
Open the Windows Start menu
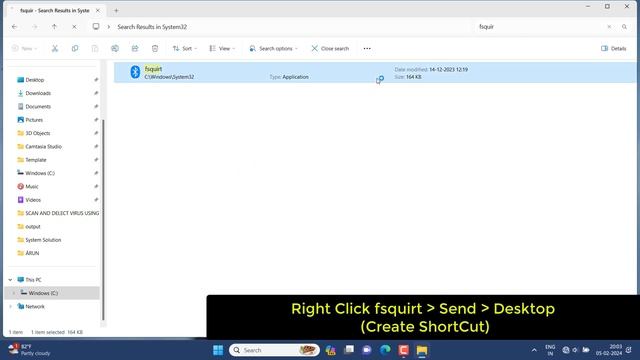[x=218, y=350]
